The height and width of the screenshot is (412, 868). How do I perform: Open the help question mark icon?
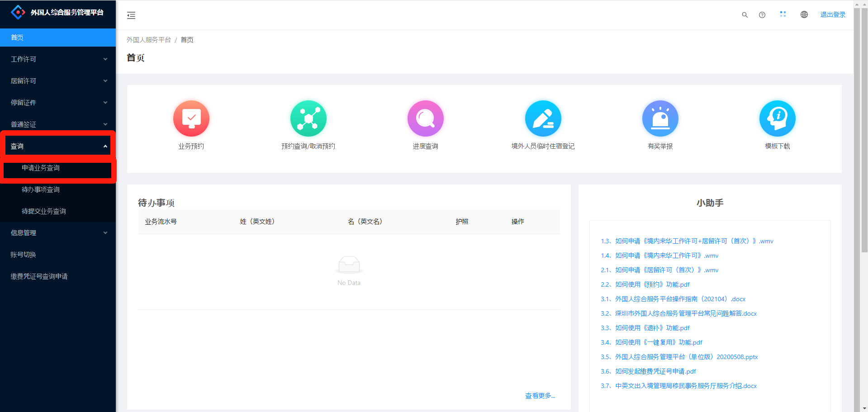coord(762,15)
